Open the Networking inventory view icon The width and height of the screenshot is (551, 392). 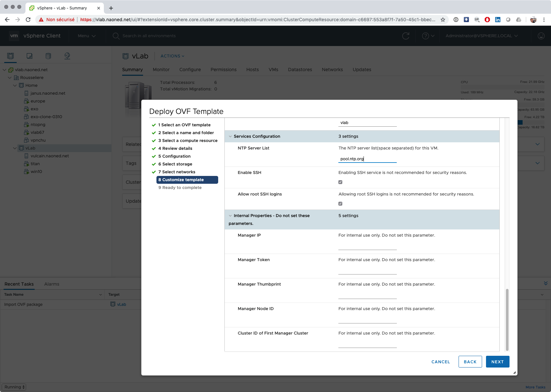(x=67, y=56)
